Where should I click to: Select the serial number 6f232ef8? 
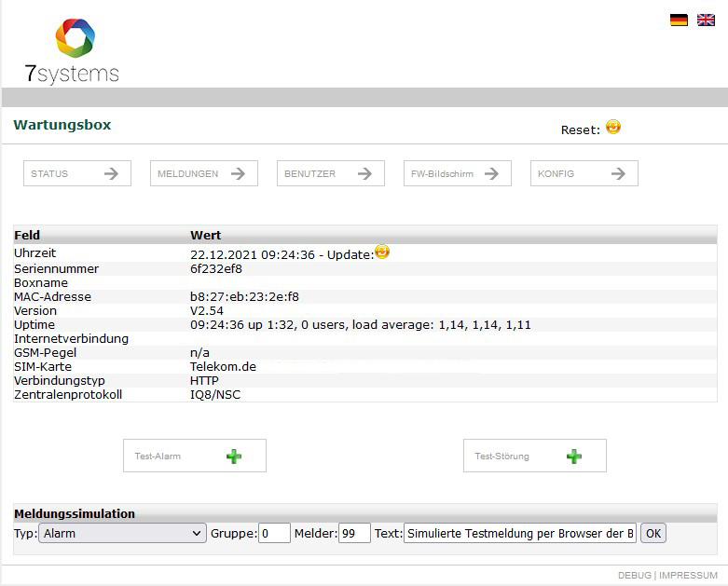(216, 269)
